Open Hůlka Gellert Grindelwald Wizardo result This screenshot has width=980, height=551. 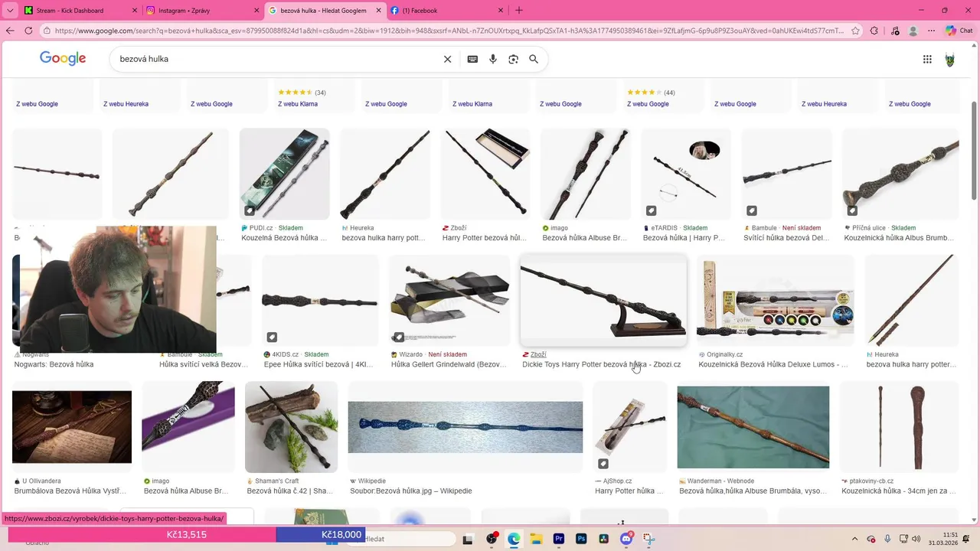click(x=449, y=364)
